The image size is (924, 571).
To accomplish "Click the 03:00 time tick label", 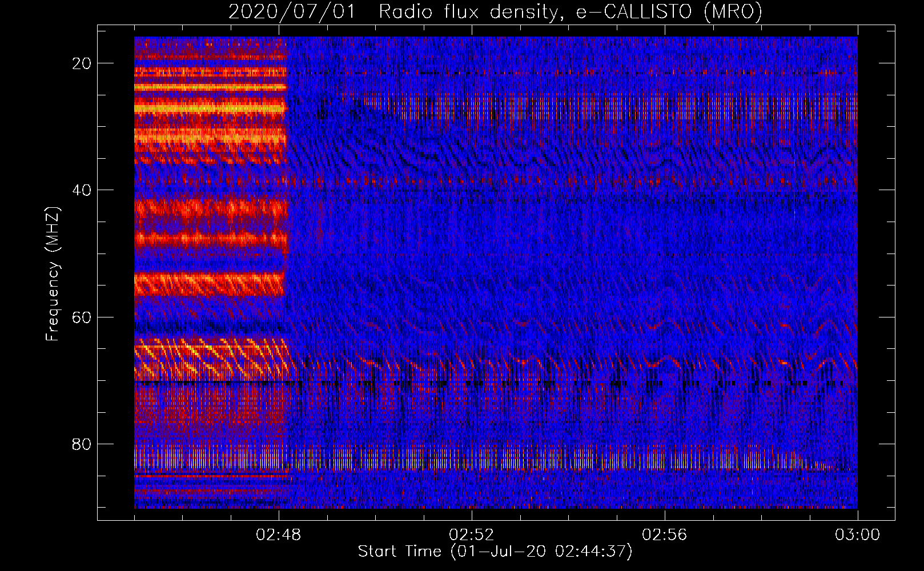I will tap(857, 535).
